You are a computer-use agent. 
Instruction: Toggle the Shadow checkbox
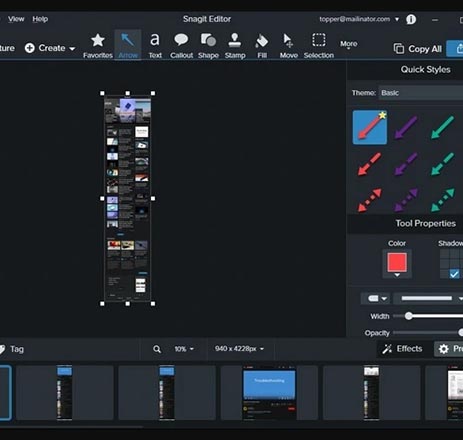(454, 274)
